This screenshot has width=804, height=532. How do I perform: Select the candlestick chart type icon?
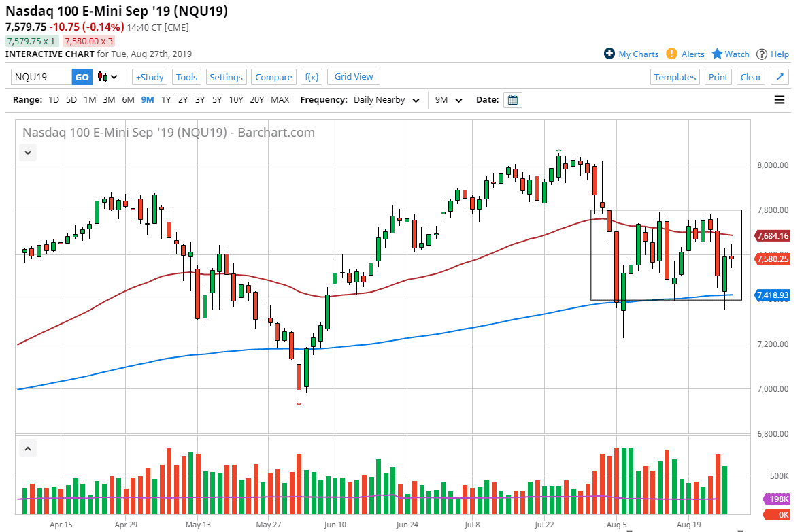click(x=102, y=77)
